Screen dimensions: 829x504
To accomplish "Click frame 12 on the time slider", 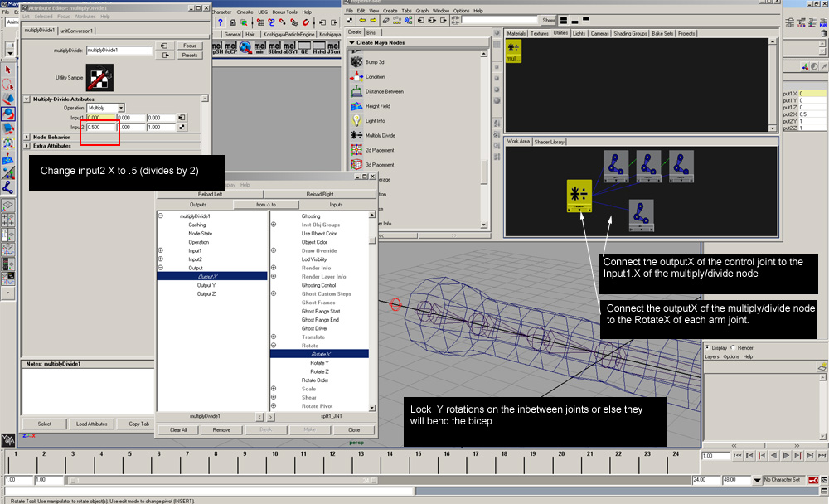I will (332, 461).
